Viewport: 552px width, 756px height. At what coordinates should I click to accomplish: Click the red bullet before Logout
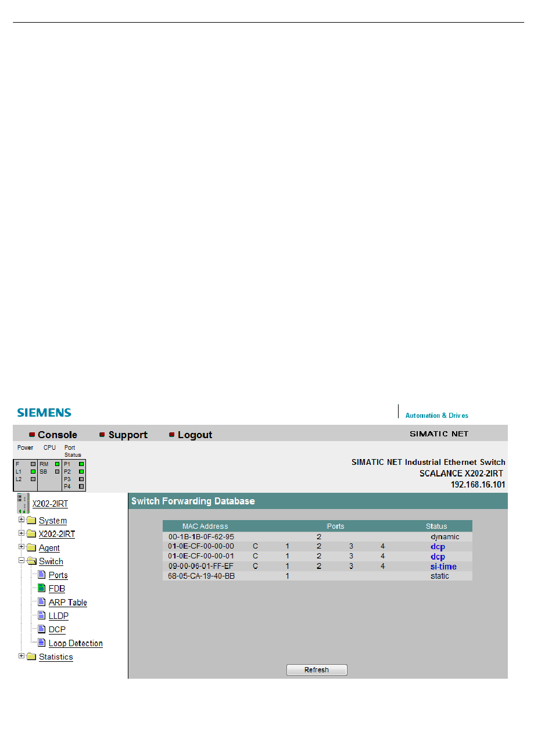coord(172,435)
